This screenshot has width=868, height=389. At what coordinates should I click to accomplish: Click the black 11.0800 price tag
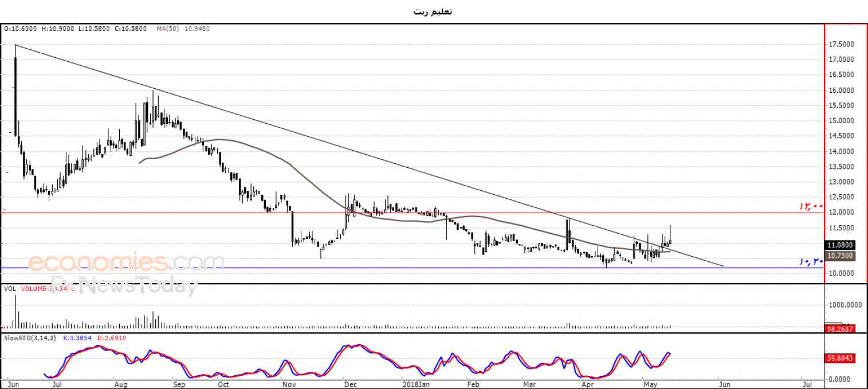(x=840, y=245)
